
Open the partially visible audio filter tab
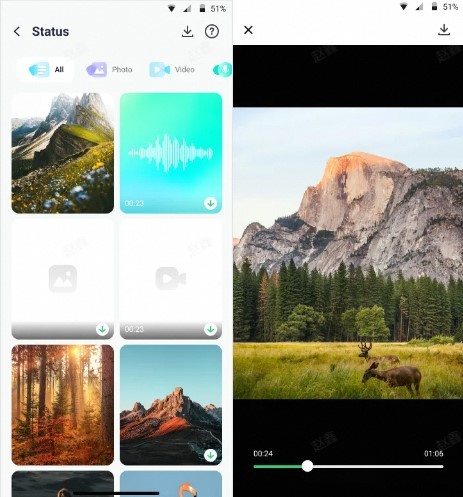pos(222,70)
